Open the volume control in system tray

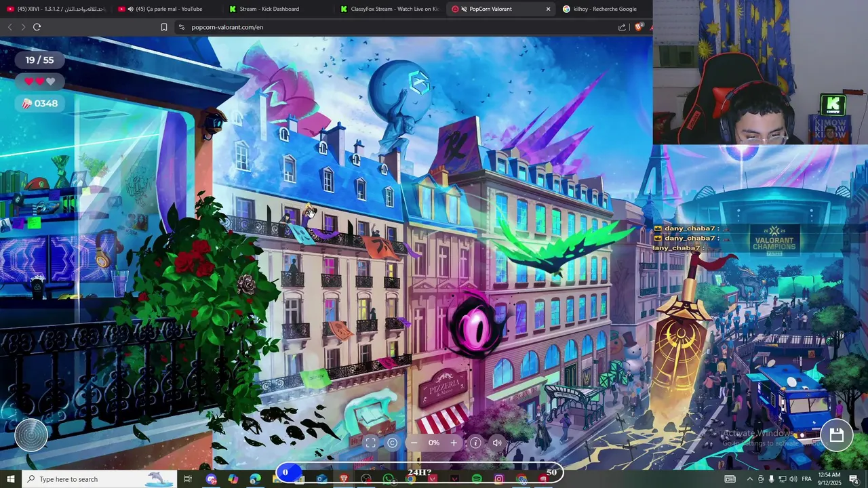coord(793,479)
